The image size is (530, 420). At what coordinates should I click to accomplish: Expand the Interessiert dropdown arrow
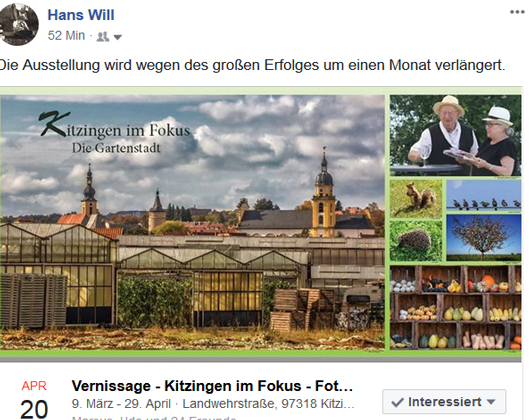491,402
